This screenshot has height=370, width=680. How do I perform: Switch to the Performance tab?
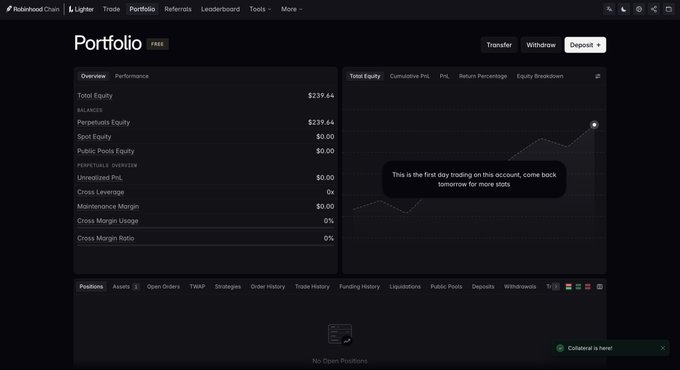[132, 76]
